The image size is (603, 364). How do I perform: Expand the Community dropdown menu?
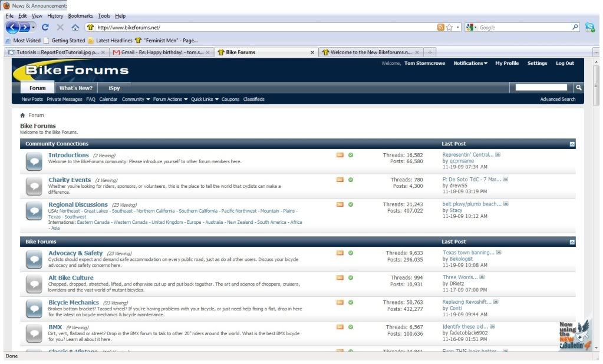pyautogui.click(x=136, y=99)
